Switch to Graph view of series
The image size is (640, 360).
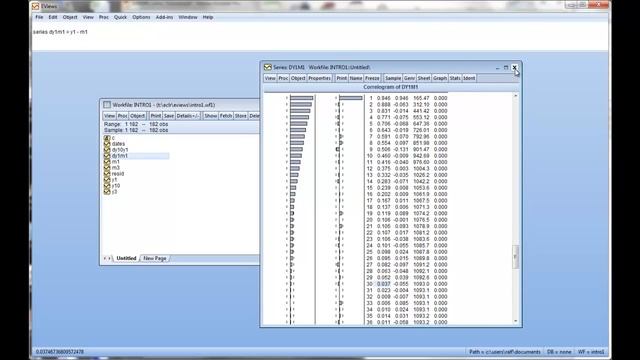[x=440, y=78]
